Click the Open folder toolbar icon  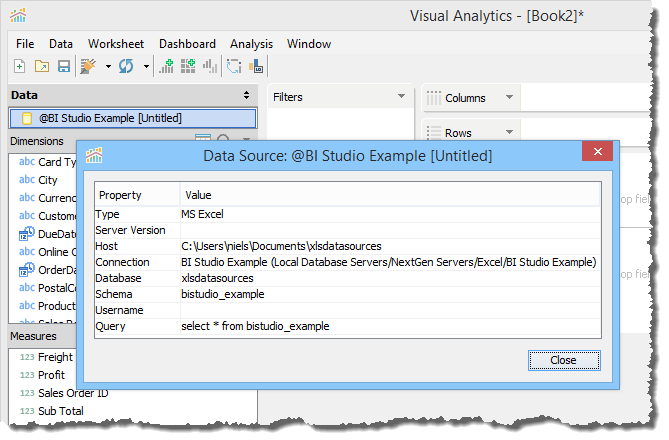42,67
